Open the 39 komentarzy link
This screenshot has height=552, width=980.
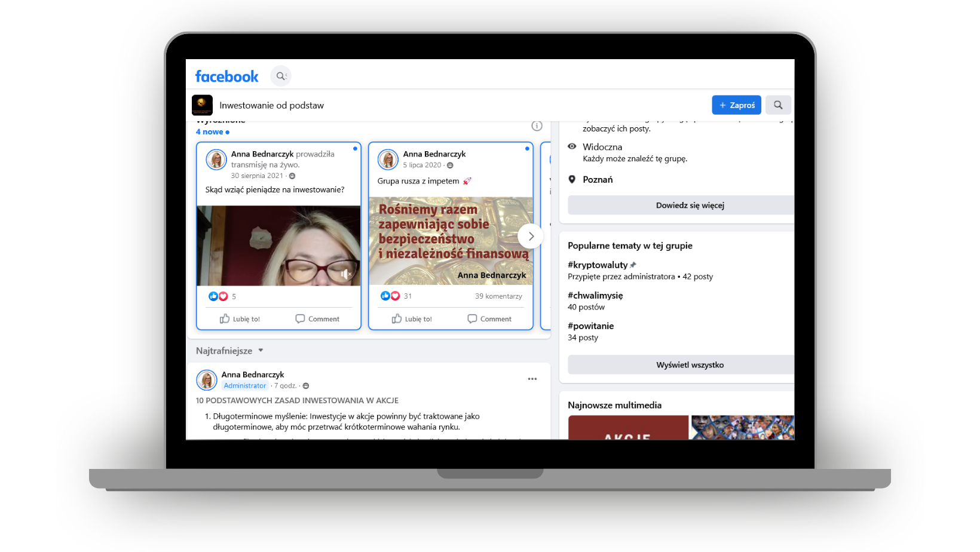(x=498, y=296)
